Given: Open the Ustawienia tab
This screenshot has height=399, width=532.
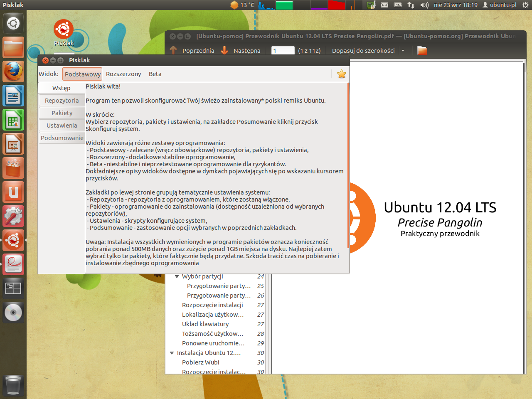Looking at the screenshot, I should 62,126.
